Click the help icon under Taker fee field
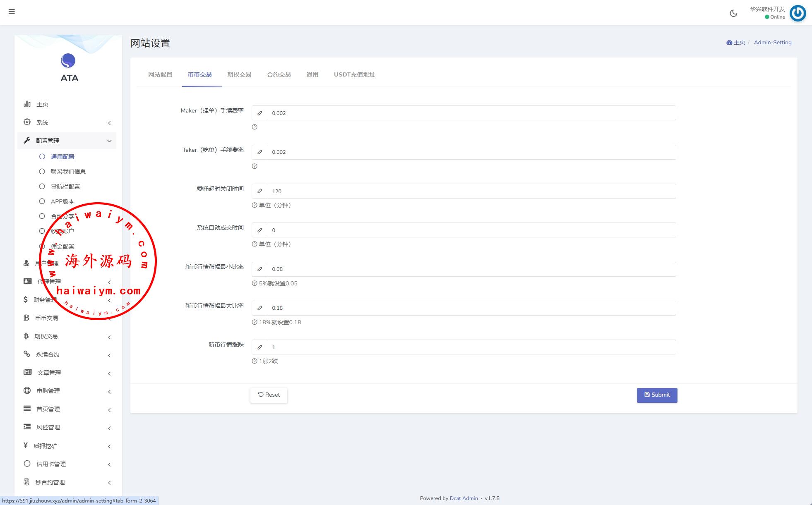This screenshot has height=505, width=812. click(x=255, y=166)
